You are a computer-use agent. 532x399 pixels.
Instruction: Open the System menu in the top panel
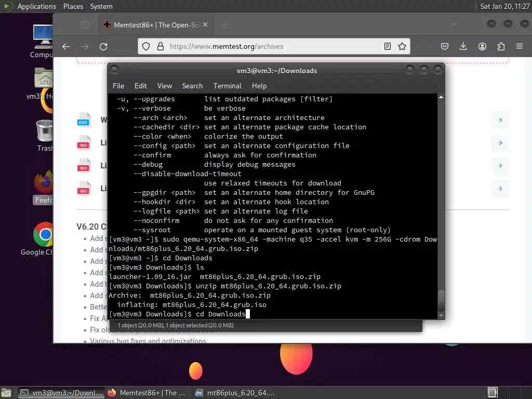pos(101,6)
